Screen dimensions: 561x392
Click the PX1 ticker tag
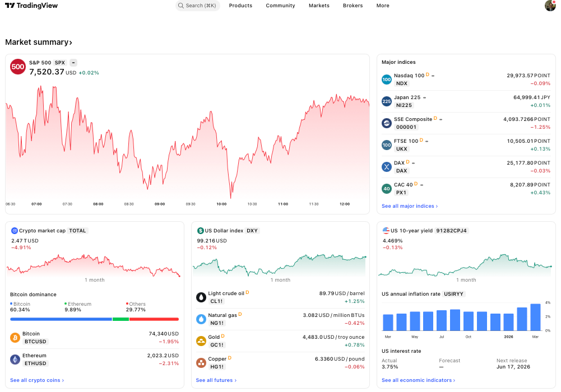click(401, 192)
